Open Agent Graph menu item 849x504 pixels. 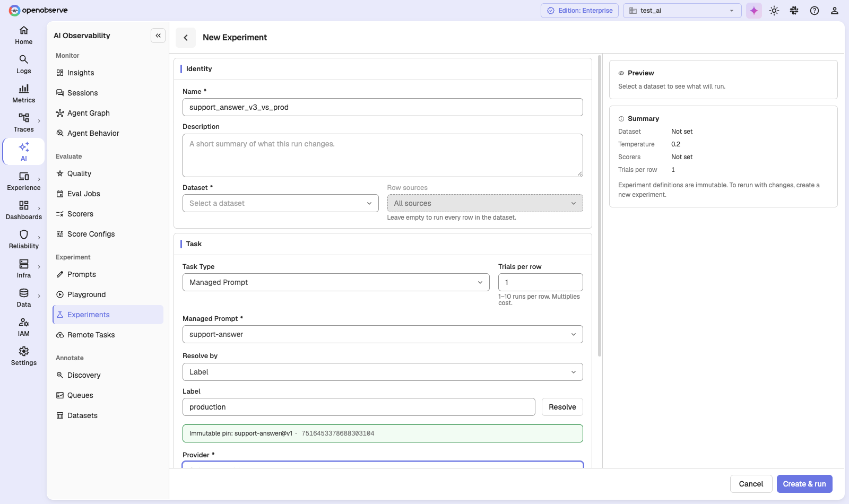tap(108, 113)
